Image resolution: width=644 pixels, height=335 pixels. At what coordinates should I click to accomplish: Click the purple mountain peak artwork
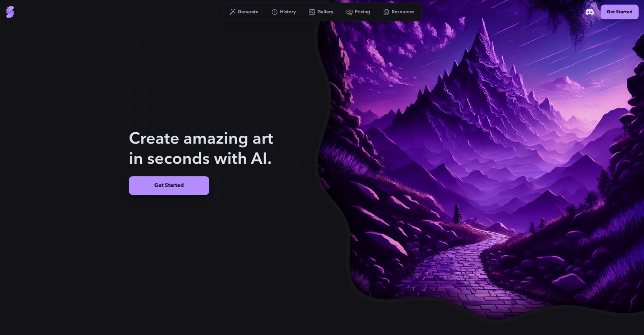(483, 80)
